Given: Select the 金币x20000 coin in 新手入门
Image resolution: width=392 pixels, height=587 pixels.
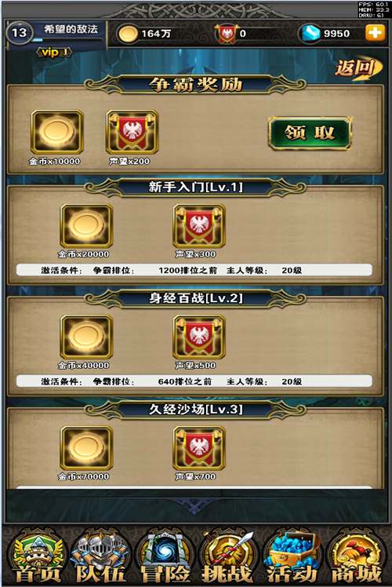Looking at the screenshot, I should click(x=86, y=226).
